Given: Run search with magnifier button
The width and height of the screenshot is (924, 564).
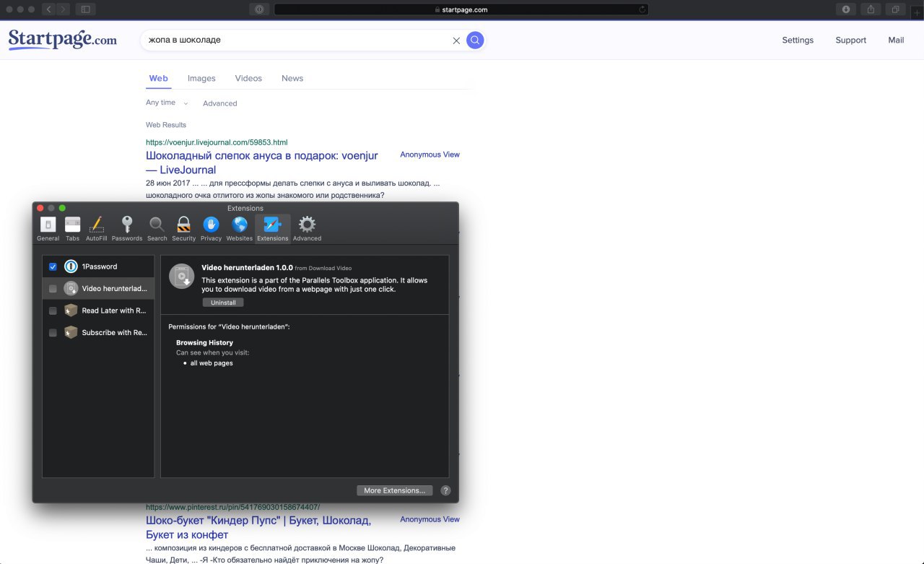Looking at the screenshot, I should click(x=474, y=40).
